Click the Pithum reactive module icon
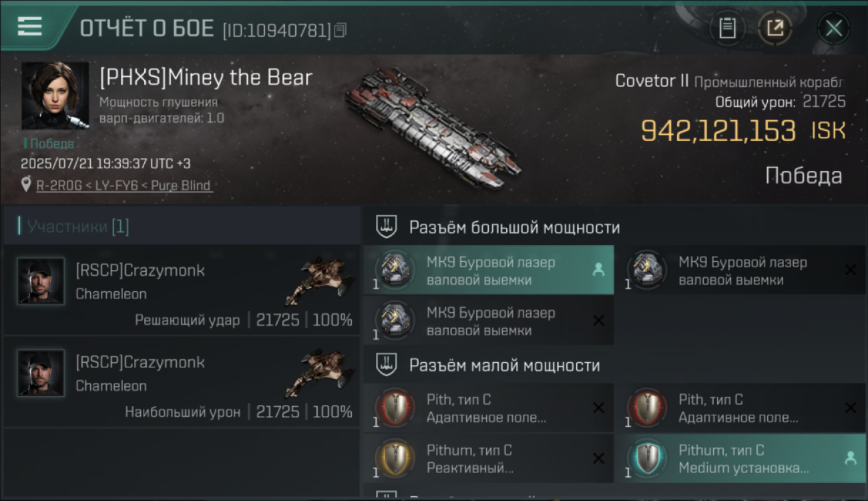 tap(394, 458)
